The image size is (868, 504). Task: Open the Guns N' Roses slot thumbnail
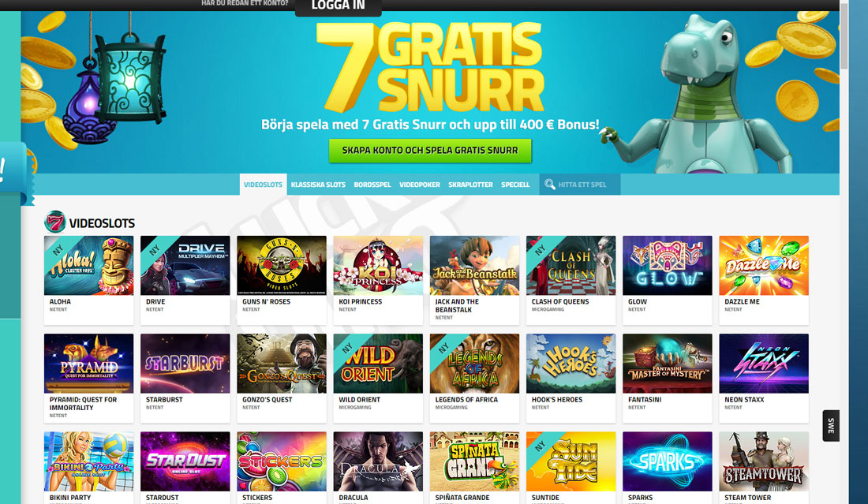tap(281, 266)
